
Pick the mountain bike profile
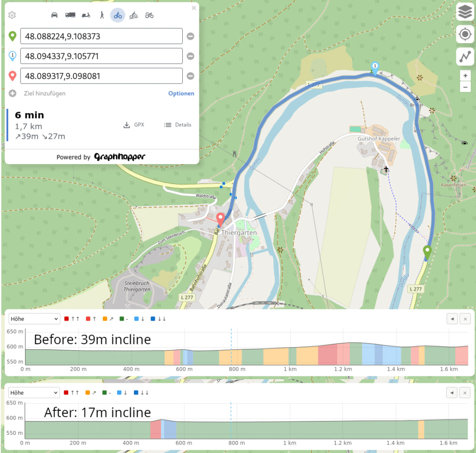[x=133, y=15]
